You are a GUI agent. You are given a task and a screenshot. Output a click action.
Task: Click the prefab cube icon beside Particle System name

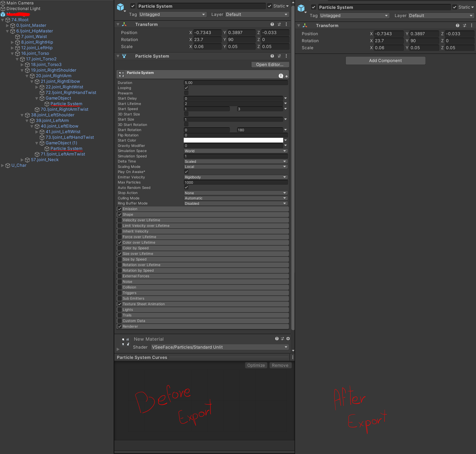tap(121, 7)
